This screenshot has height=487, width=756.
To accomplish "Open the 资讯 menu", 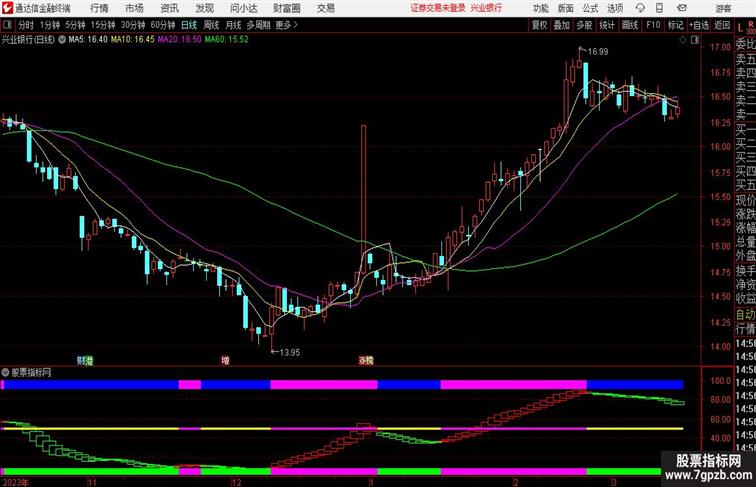I will (x=169, y=8).
